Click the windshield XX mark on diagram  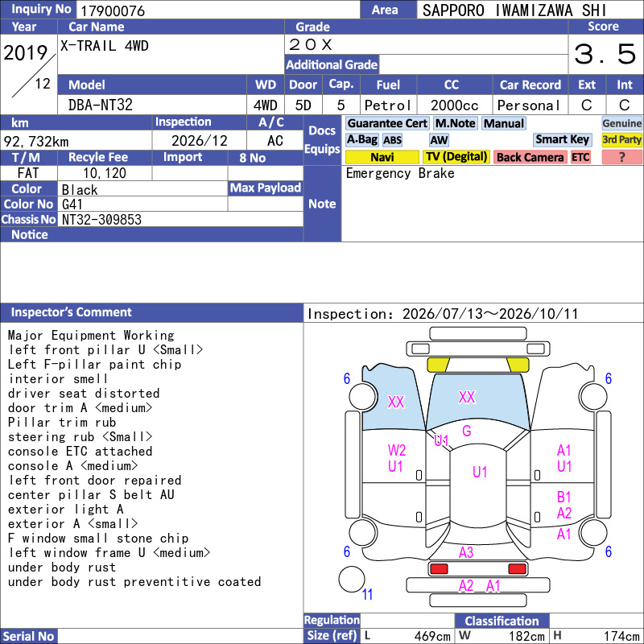tap(467, 397)
